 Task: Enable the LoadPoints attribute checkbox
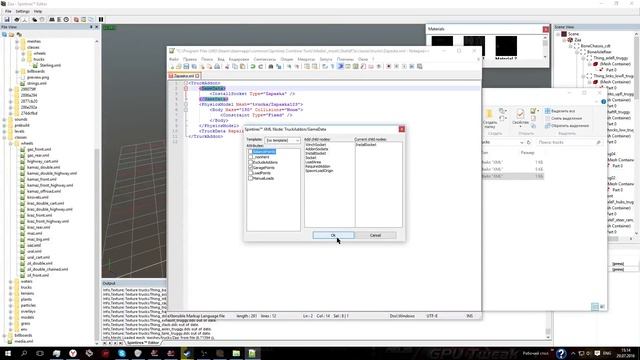click(251, 173)
